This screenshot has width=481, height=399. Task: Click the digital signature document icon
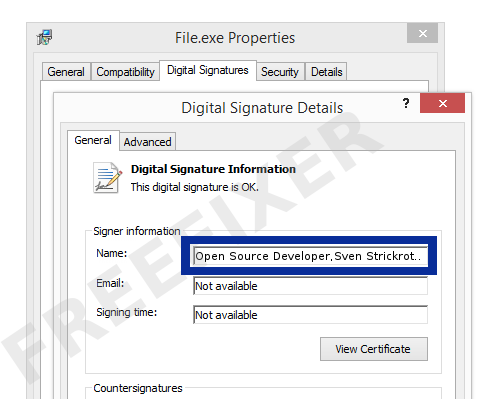pos(107,178)
